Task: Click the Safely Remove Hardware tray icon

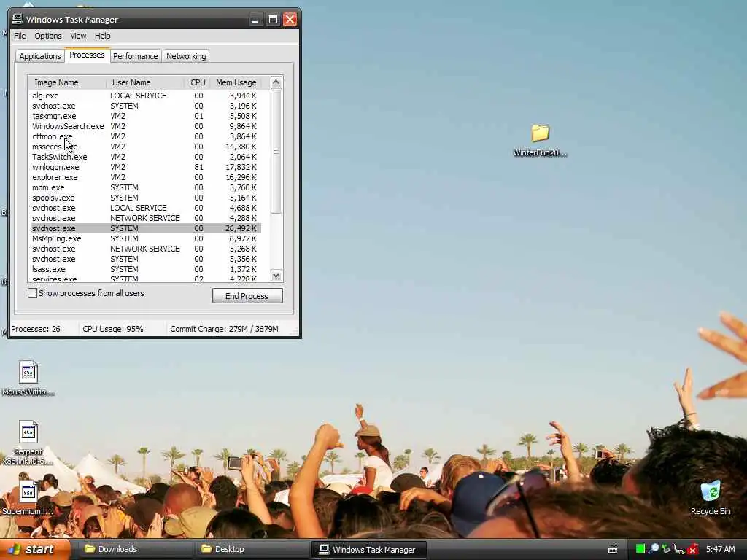Action: [666, 549]
